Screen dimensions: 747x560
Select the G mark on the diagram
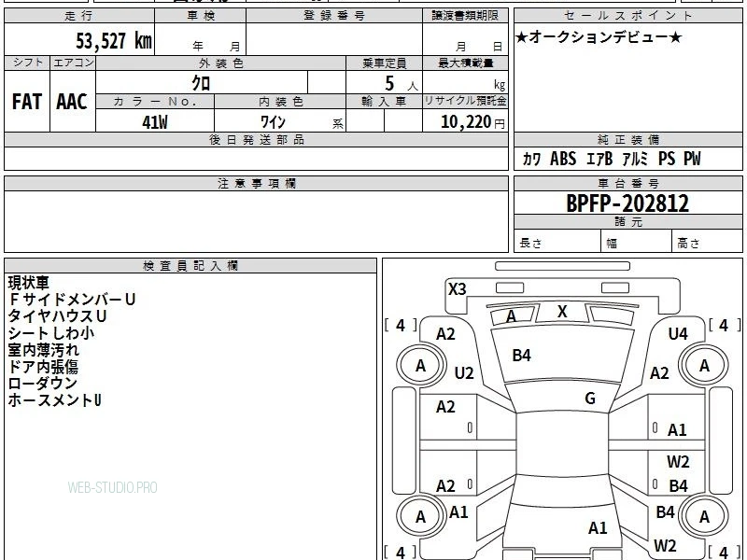pyautogui.click(x=590, y=399)
